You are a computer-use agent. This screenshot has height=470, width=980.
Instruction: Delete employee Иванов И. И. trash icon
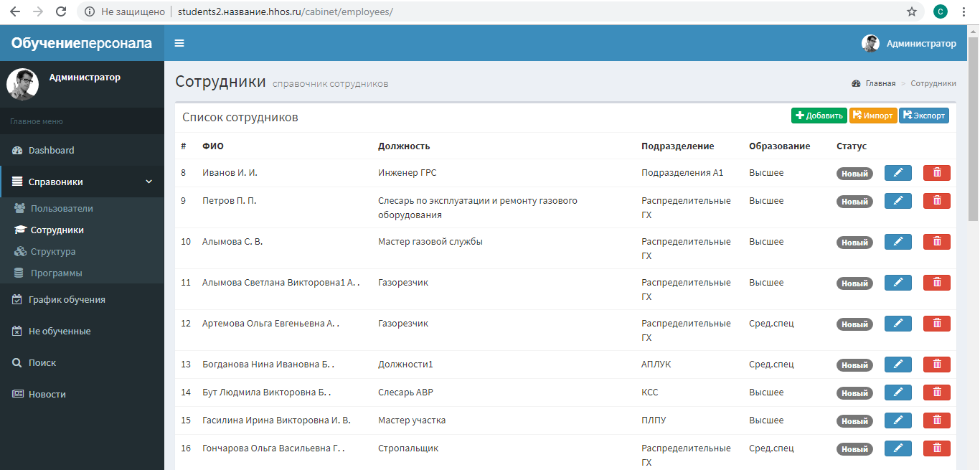(937, 173)
